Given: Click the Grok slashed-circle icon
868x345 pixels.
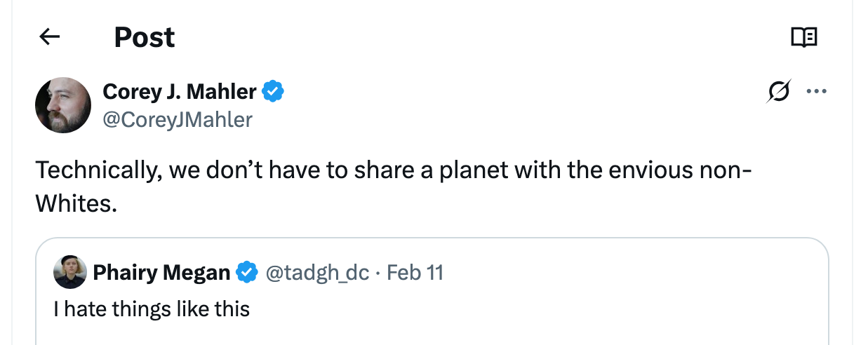Looking at the screenshot, I should (779, 91).
